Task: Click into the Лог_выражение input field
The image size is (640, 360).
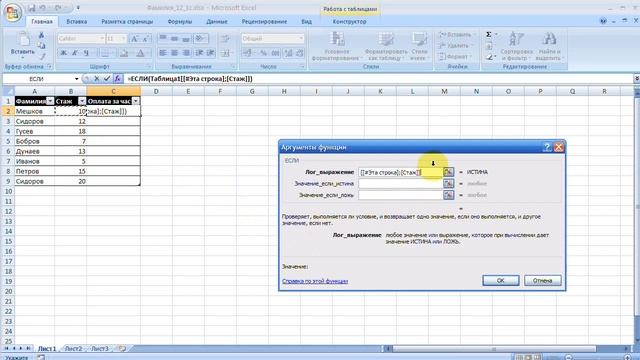Action: tap(400, 172)
